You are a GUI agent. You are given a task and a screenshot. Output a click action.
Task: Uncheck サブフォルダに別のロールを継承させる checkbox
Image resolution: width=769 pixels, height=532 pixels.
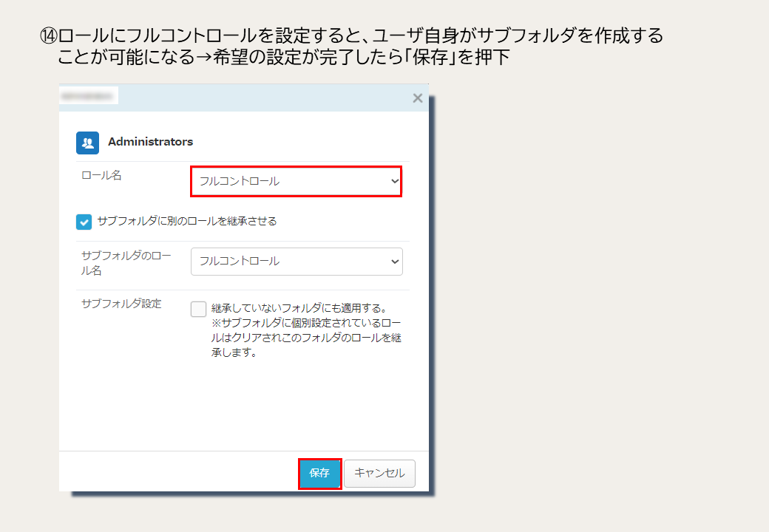(84, 222)
